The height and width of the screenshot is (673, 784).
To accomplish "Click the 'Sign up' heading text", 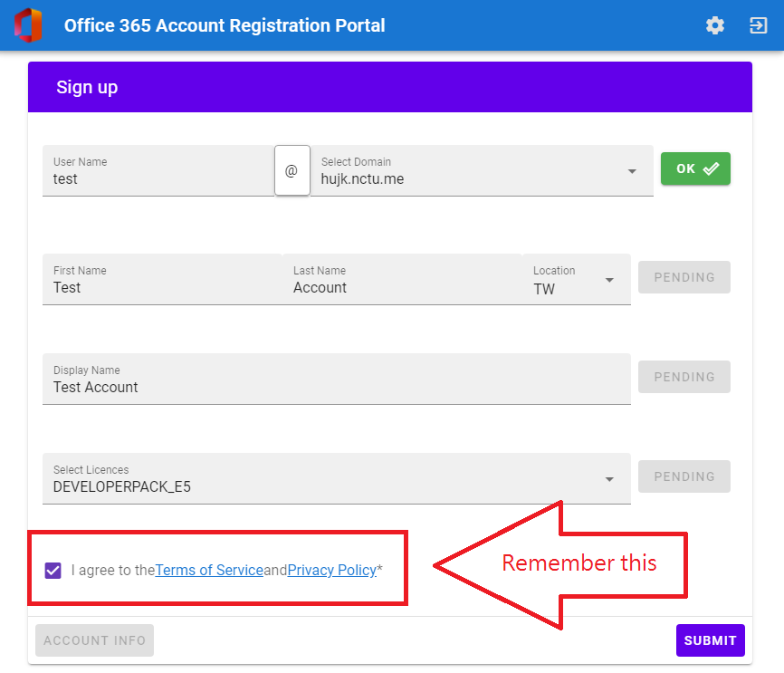I will point(87,87).
